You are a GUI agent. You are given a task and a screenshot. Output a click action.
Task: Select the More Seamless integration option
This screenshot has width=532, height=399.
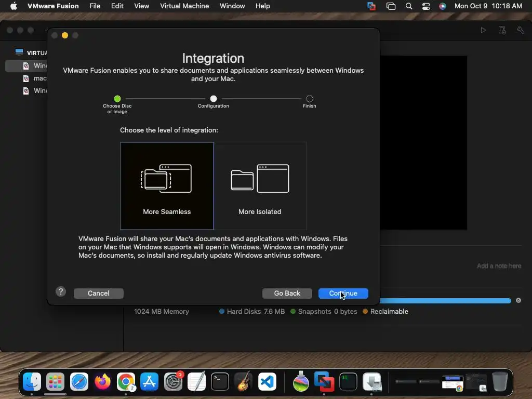167,186
